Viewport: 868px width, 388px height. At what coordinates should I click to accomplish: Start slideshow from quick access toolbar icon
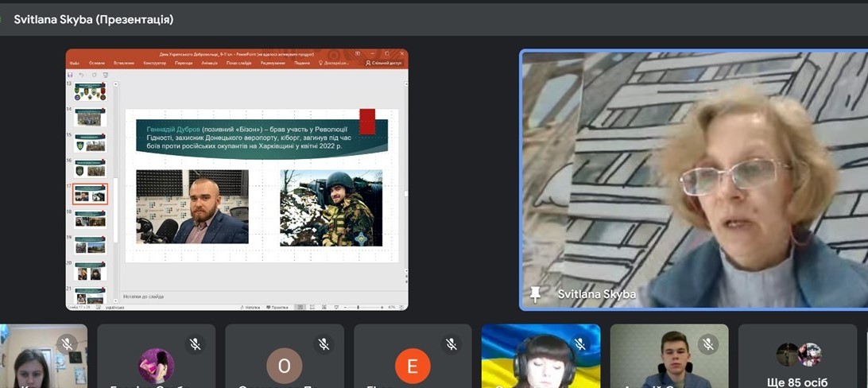[105, 75]
